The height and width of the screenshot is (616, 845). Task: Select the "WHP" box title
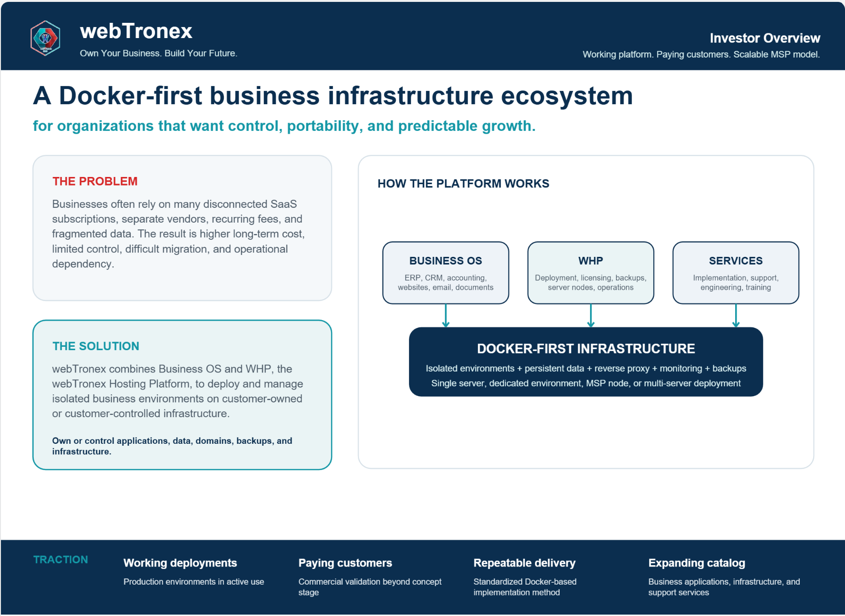tap(591, 261)
